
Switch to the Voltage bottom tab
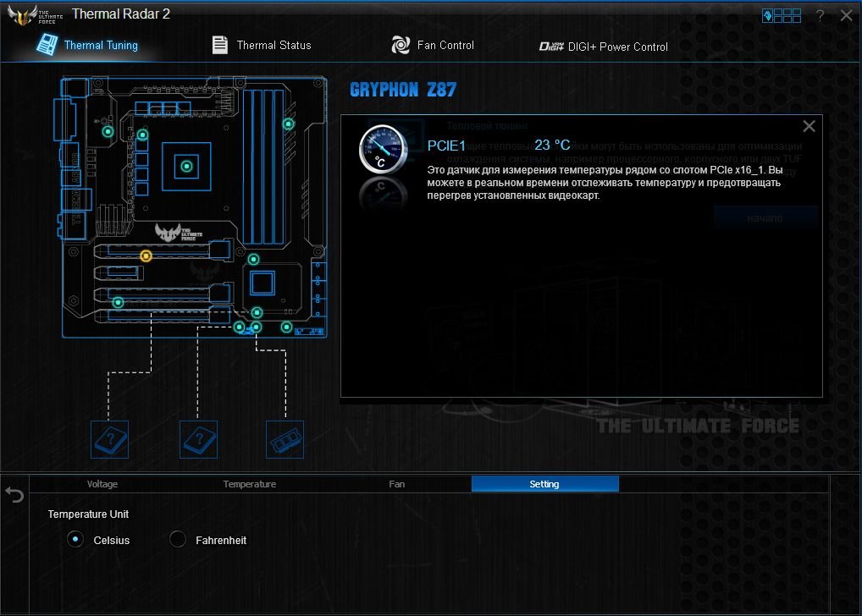click(x=102, y=484)
